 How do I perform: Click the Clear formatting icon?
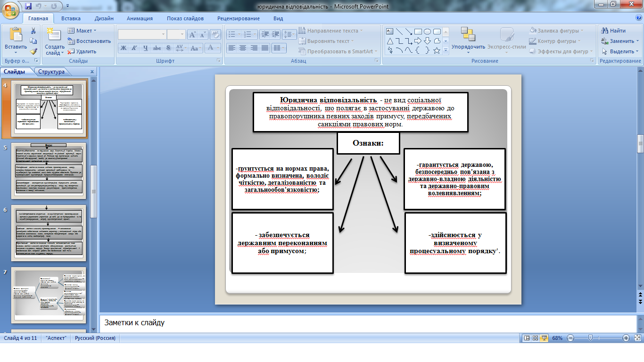pos(215,34)
